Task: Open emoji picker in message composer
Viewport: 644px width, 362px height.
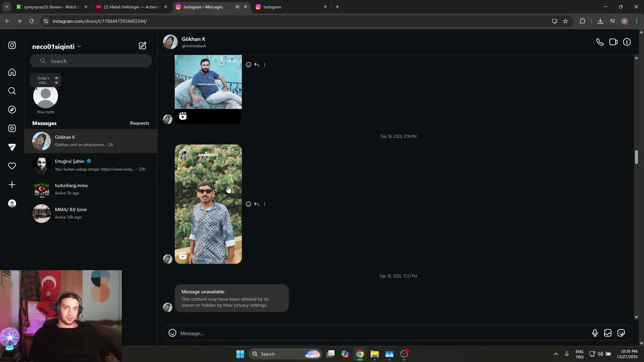Action: 172,333
